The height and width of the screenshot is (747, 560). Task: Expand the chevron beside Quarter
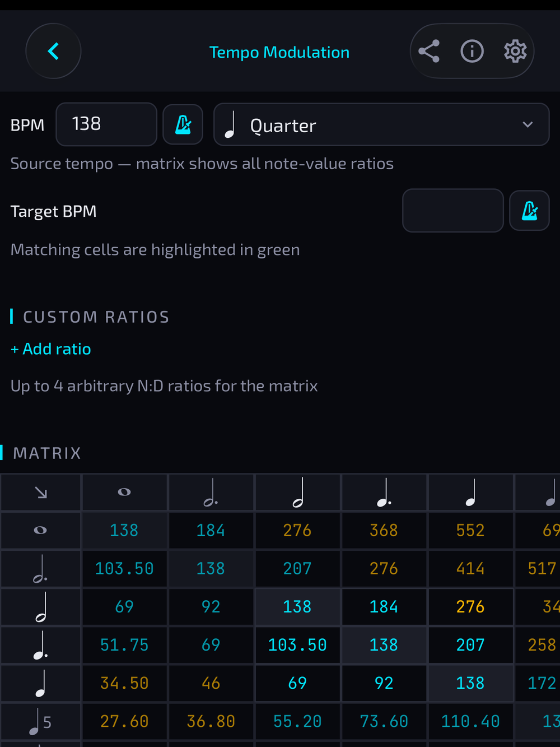point(527,125)
